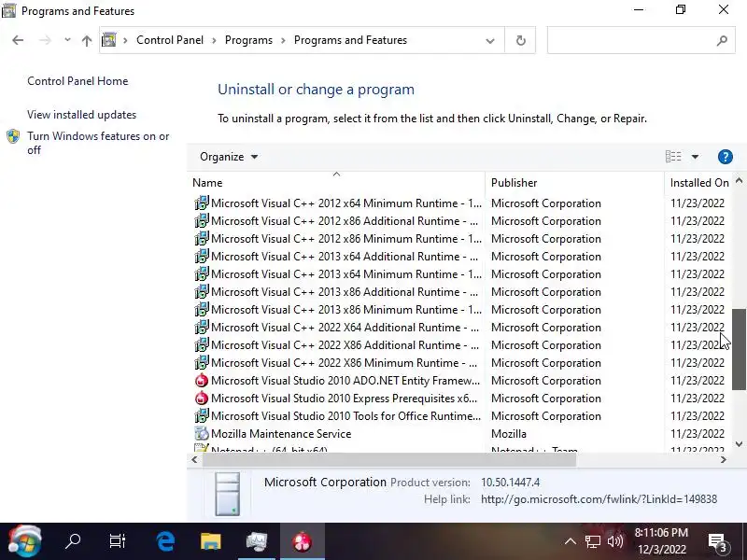Image resolution: width=747 pixels, height=560 pixels.
Task: Select the Mozilla Maintenance Service name
Action: [281, 434]
